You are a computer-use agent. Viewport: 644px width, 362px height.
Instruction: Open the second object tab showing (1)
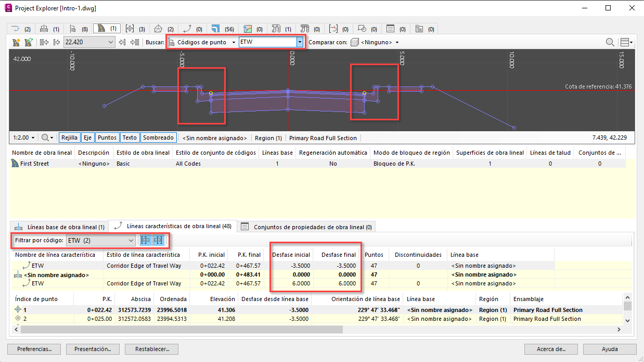49,29
